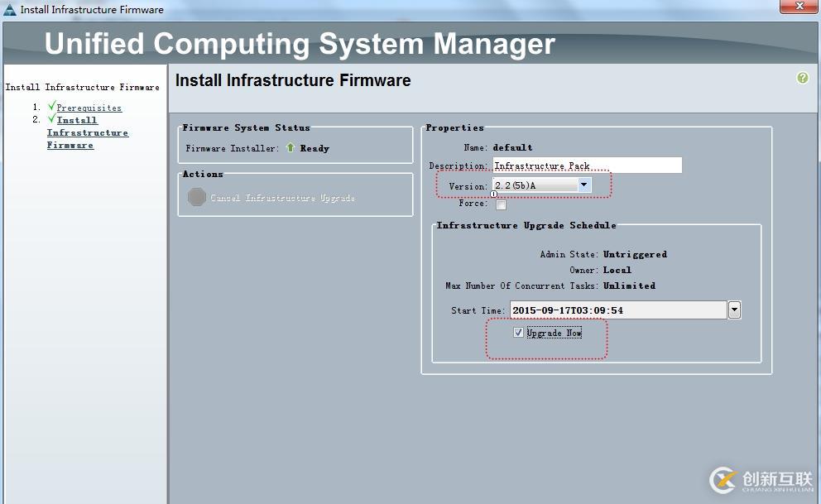The image size is (821, 504).
Task: Click the Name value 'default'
Action: [x=512, y=147]
